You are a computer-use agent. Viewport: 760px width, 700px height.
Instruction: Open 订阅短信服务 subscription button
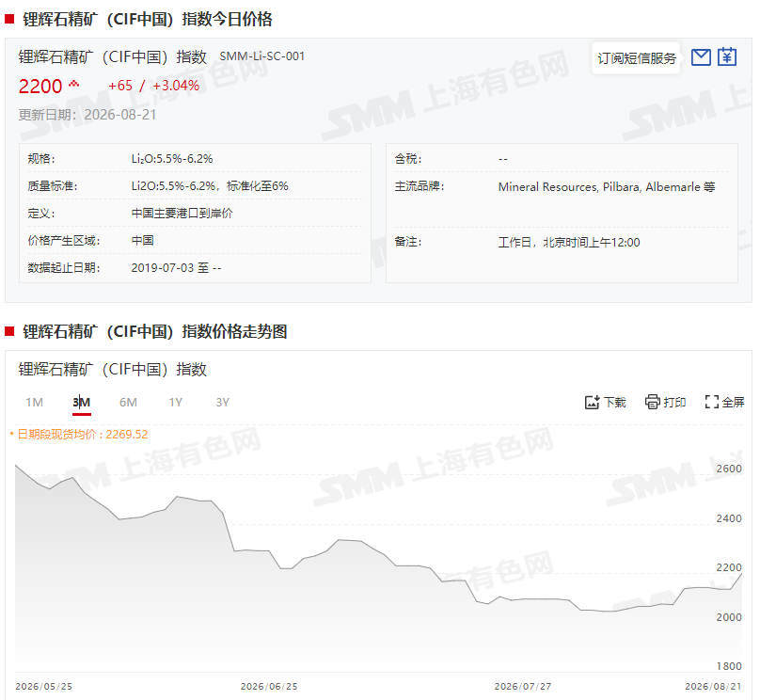coord(637,58)
